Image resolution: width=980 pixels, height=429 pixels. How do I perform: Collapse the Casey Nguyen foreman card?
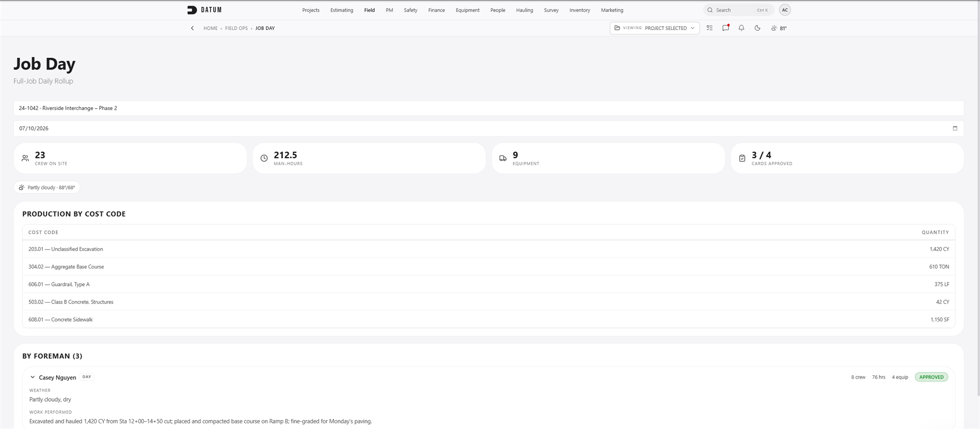pyautogui.click(x=33, y=377)
